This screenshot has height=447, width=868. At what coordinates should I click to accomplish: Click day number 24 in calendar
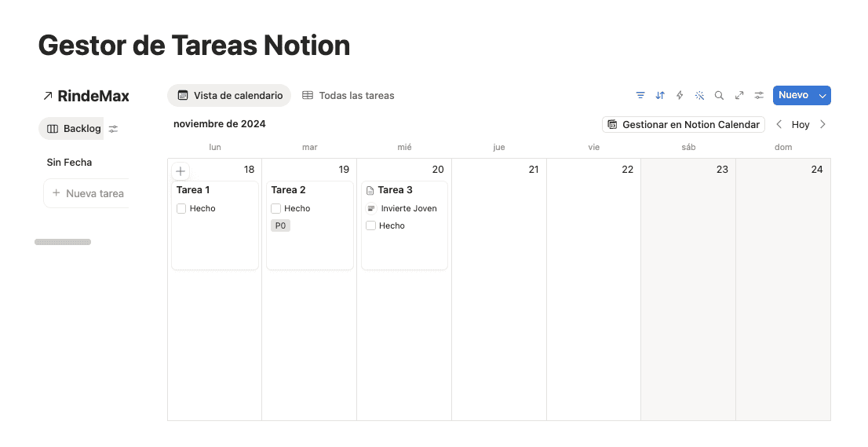click(817, 170)
